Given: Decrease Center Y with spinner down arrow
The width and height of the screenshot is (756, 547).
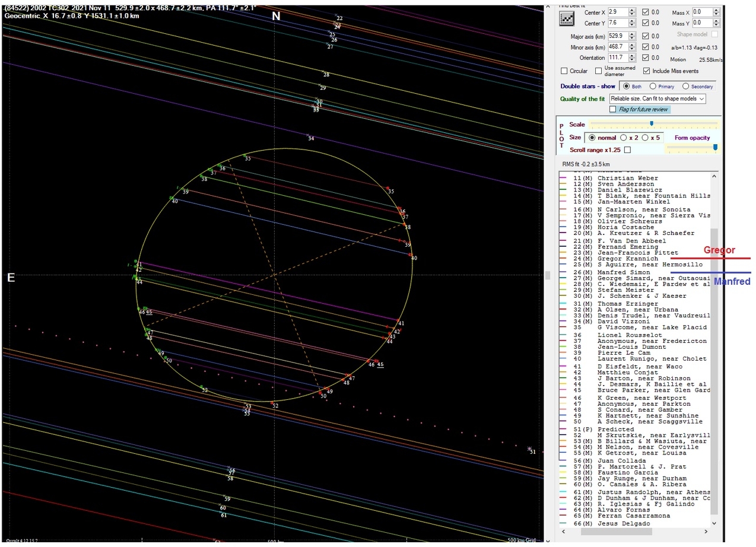Looking at the screenshot, I should coord(632,25).
